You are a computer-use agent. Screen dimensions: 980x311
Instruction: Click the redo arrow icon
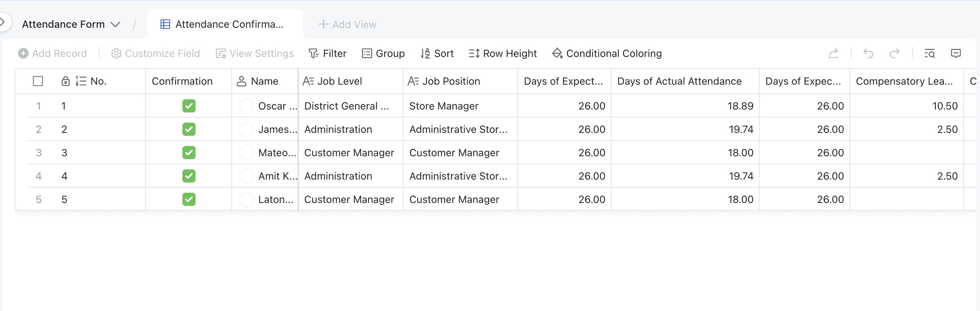point(894,53)
